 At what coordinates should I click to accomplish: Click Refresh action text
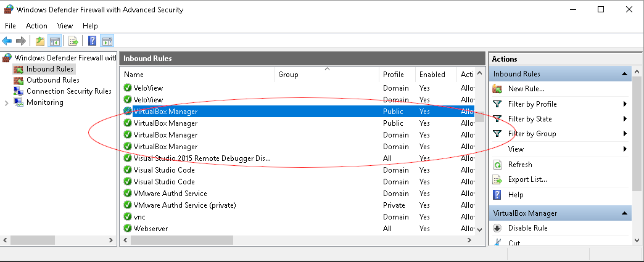[520, 165]
